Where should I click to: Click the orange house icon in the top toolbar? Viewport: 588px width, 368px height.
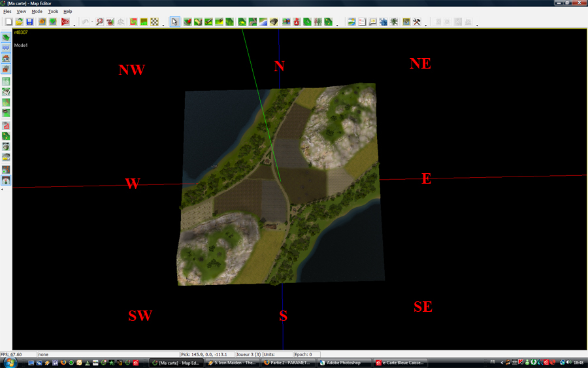[42, 22]
